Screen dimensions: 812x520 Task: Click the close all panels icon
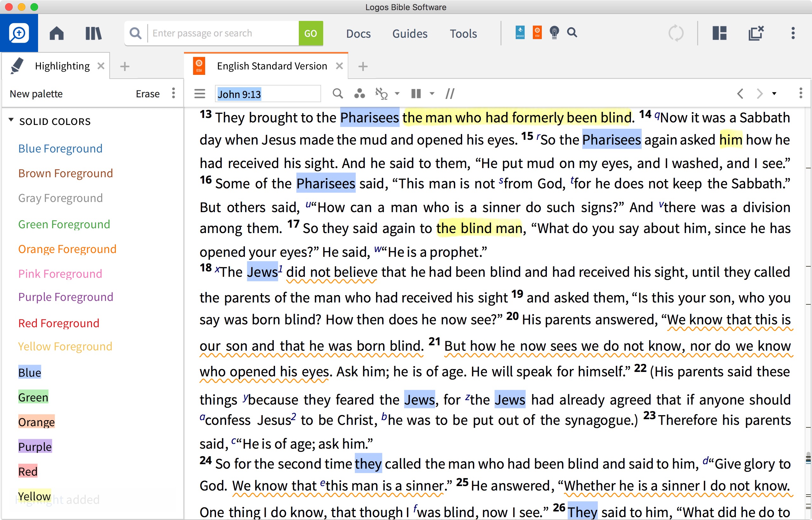tap(756, 33)
